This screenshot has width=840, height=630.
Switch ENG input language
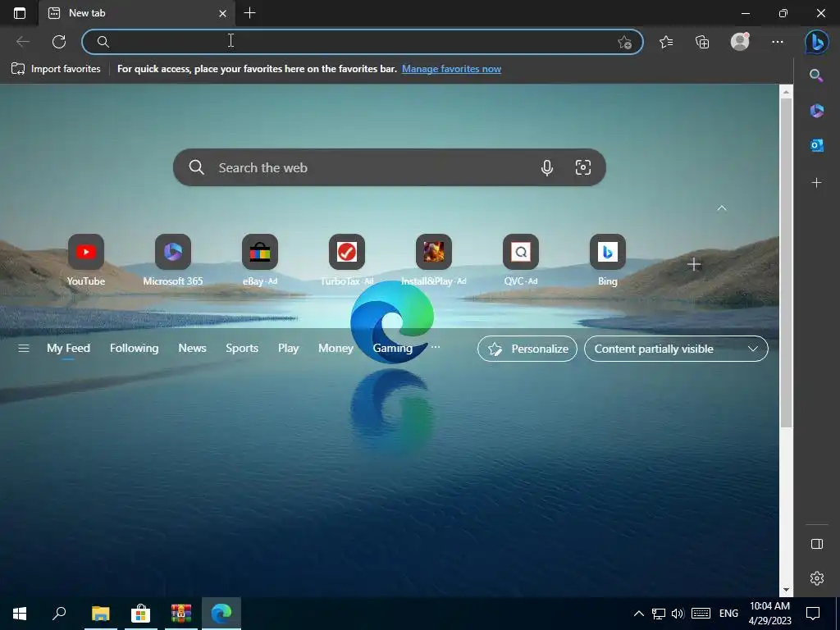click(728, 614)
